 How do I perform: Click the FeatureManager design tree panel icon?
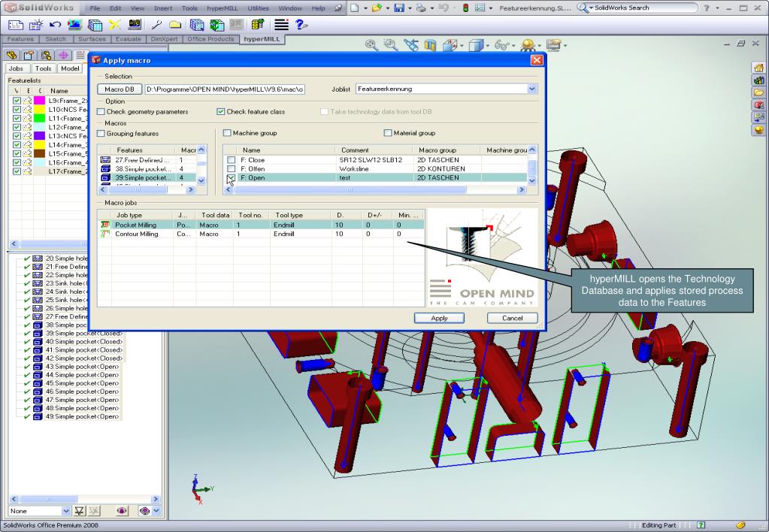click(12, 55)
